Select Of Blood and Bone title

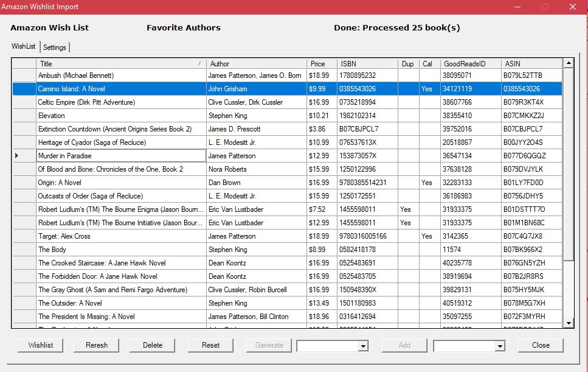(x=121, y=169)
